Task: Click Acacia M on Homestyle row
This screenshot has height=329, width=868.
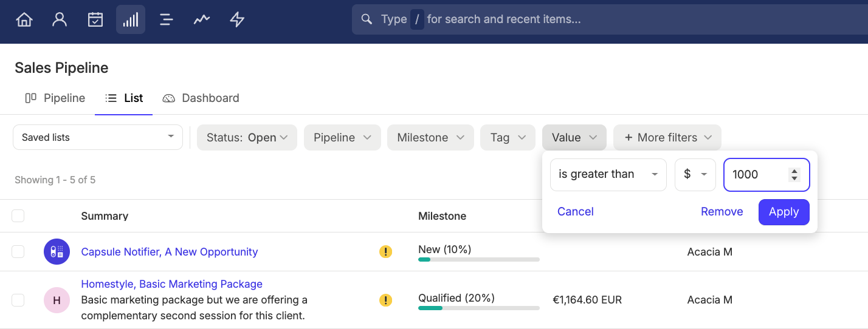Action: [x=710, y=300]
